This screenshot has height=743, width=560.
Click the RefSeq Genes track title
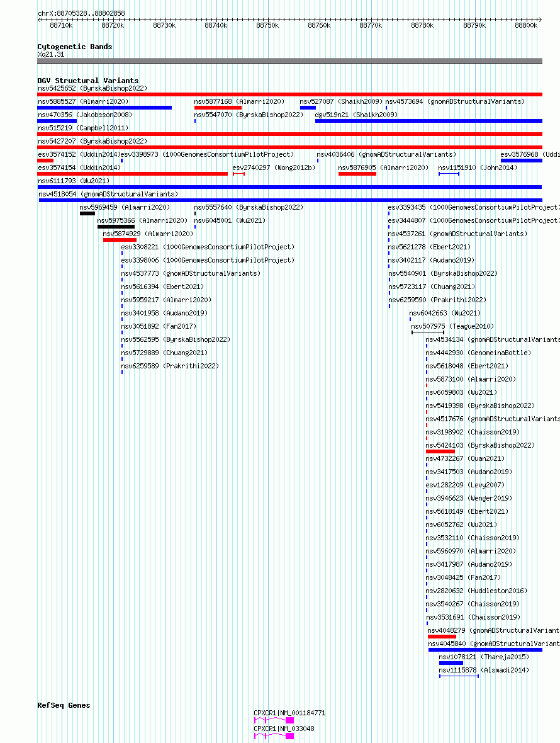click(64, 705)
